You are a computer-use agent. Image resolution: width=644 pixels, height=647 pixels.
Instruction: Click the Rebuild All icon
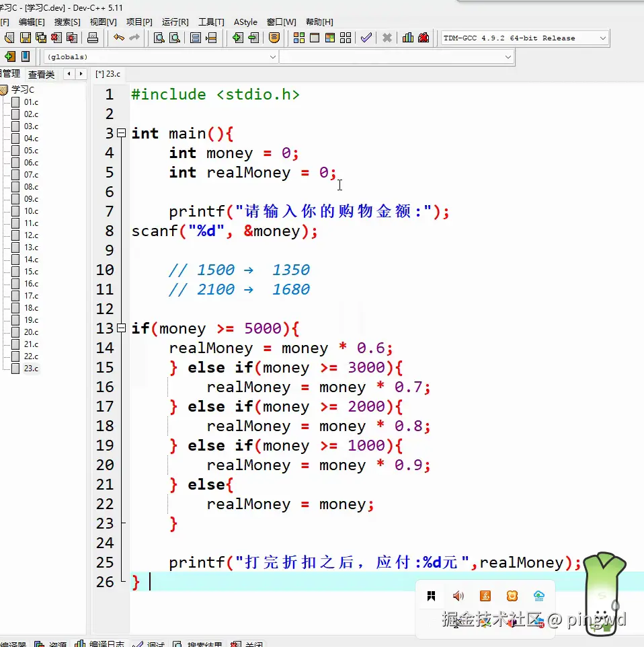click(x=346, y=38)
